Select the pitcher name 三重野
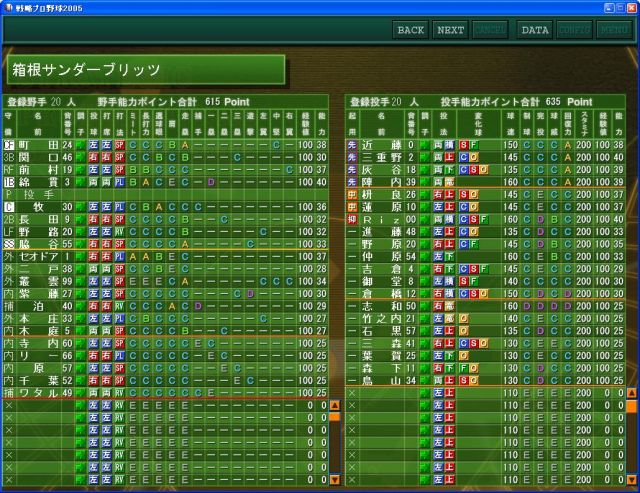 pyautogui.click(x=382, y=158)
